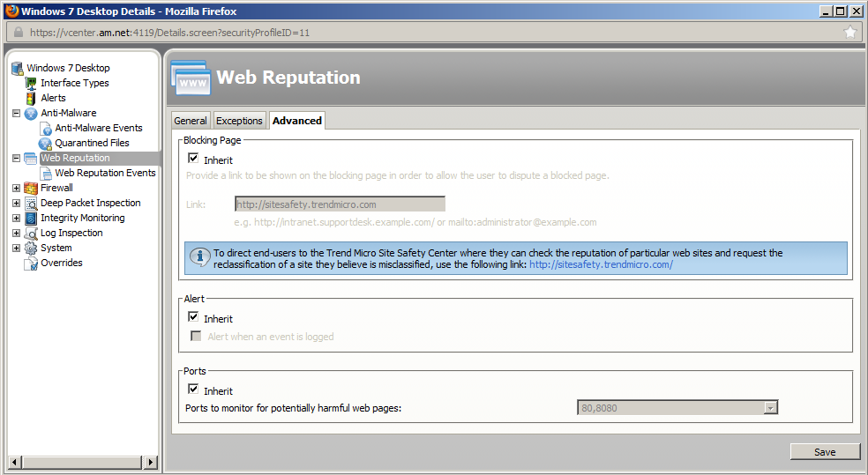This screenshot has height=475, width=868.
Task: Click the Integrity Monitoring icon
Action: tap(31, 218)
